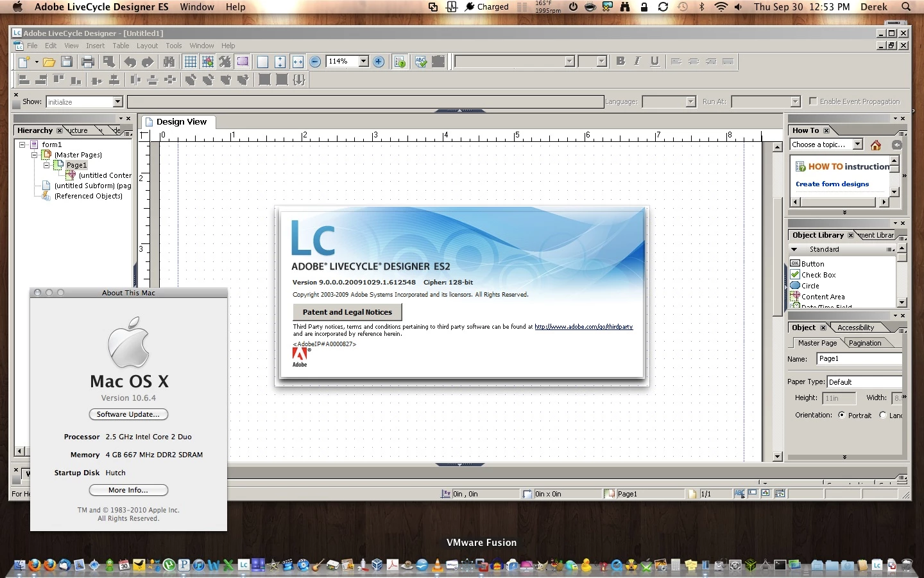Click the Spotlight magnifier in menu bar
Screen dimensions: 924x578
click(x=906, y=6)
